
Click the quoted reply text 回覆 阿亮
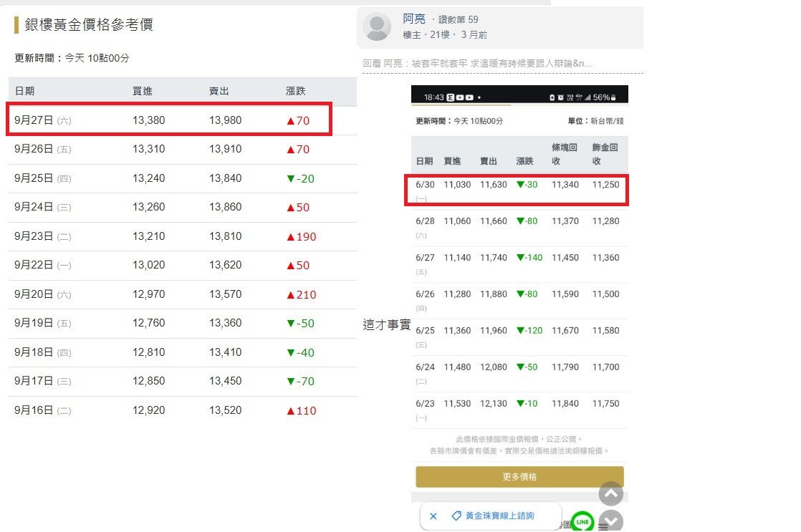pyautogui.click(x=477, y=64)
